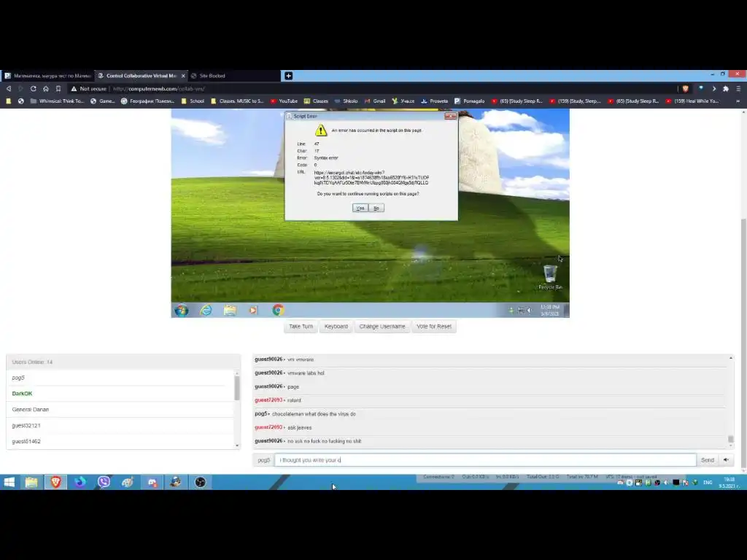Click the users list scrollbar thumb
The width and height of the screenshot is (747, 560).
click(237, 388)
